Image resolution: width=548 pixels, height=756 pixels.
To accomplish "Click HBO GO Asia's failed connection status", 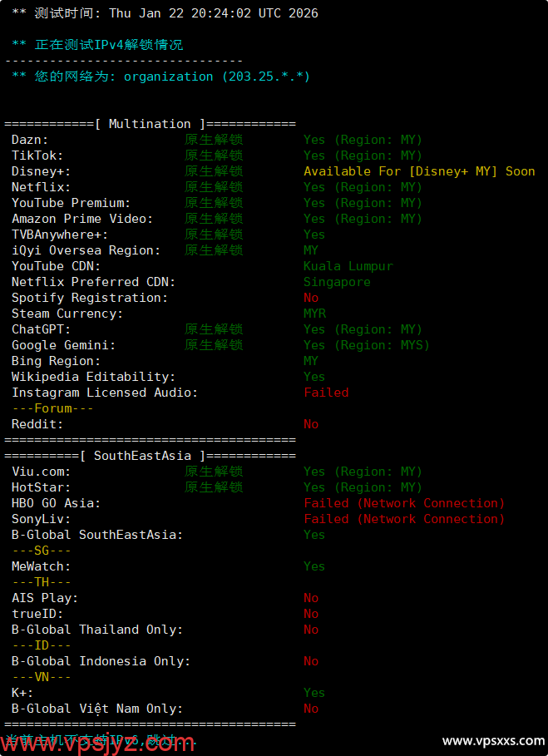I will coord(404,503).
